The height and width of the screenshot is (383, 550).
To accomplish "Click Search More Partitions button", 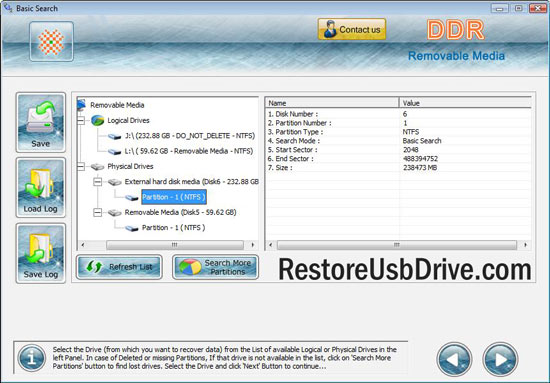I will tap(215, 267).
